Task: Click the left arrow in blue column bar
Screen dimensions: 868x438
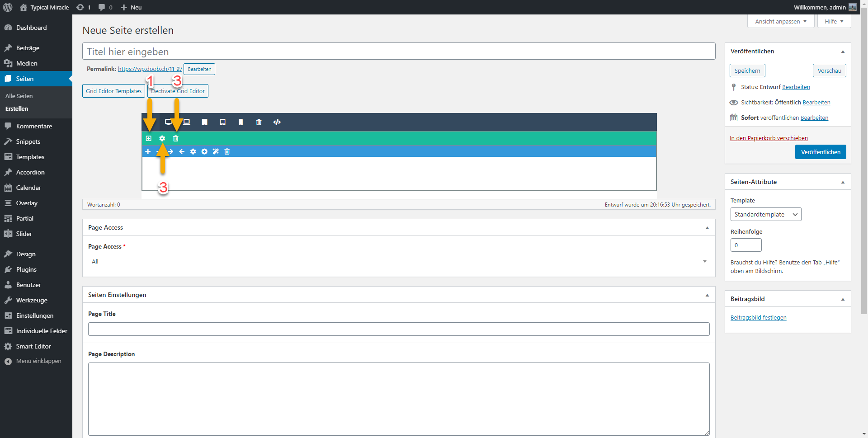Action: tap(182, 151)
